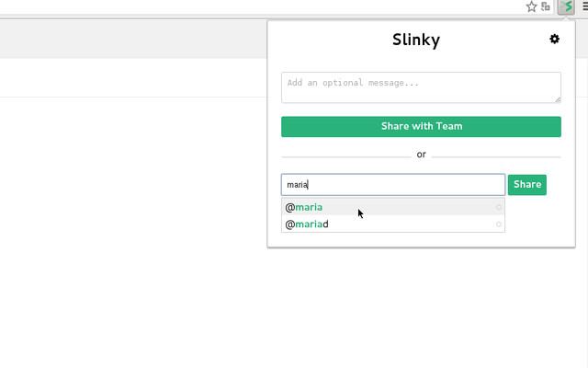
Task: Click the Slinky extension toolbar icon
Action: tap(566, 6)
